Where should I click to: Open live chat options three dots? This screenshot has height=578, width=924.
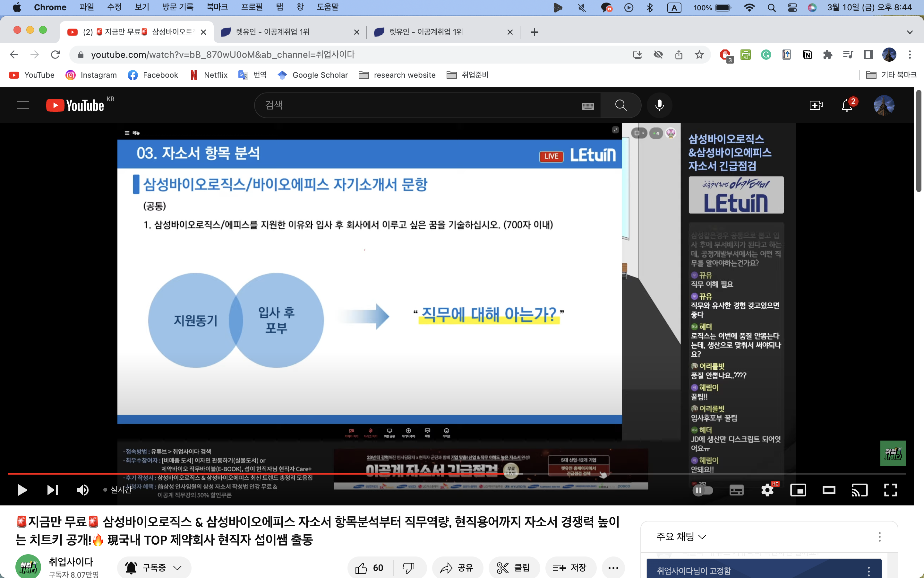pyautogui.click(x=879, y=537)
